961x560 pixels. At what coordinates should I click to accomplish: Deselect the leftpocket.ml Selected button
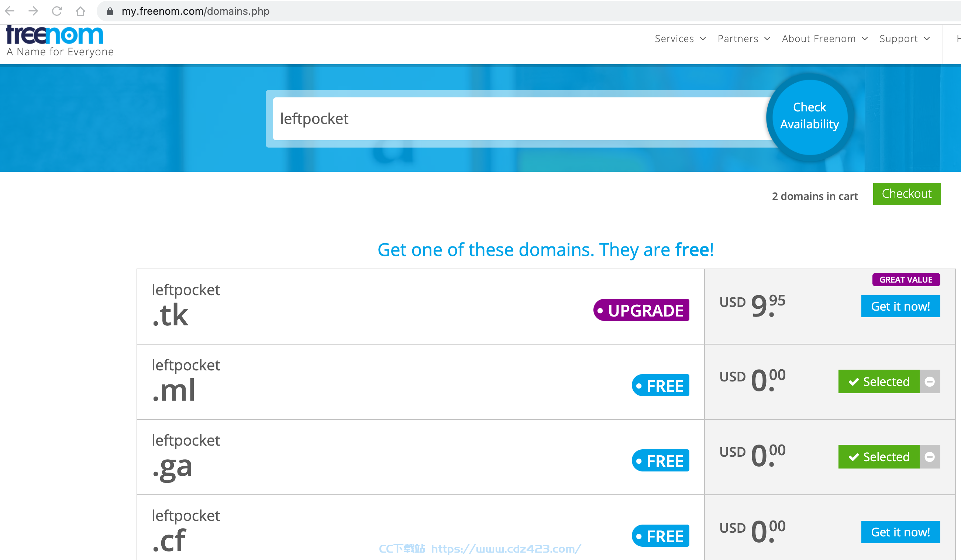point(879,381)
